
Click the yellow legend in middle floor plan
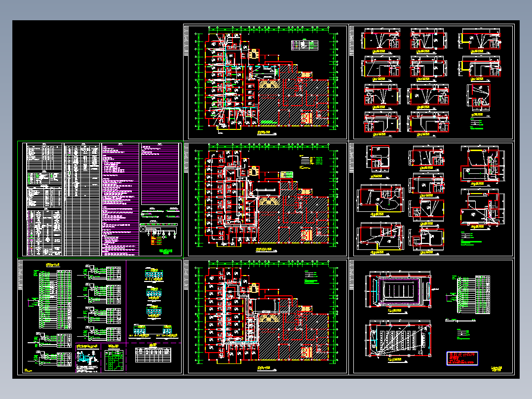pyautogui.click(x=311, y=161)
